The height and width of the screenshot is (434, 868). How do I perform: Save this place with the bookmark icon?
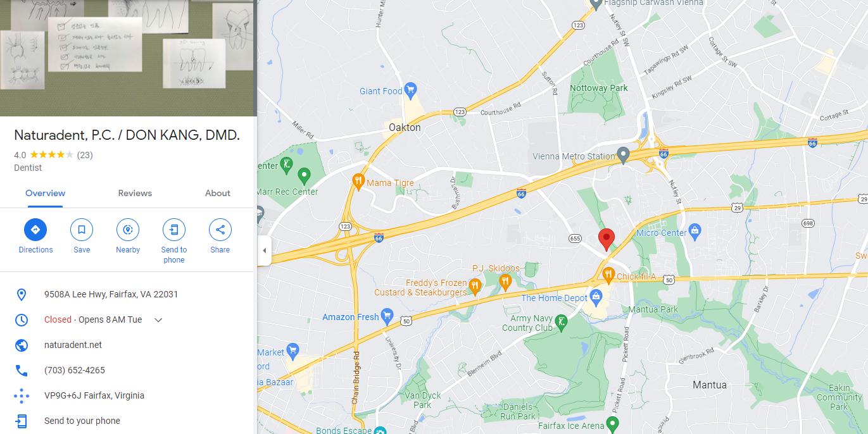click(82, 230)
